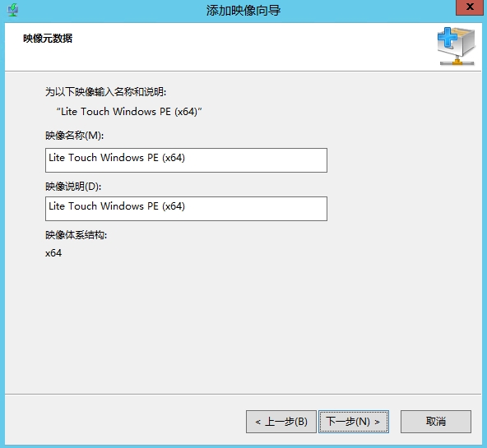Click the add-image box icon in header
This screenshot has height=448, width=487.
click(x=456, y=46)
